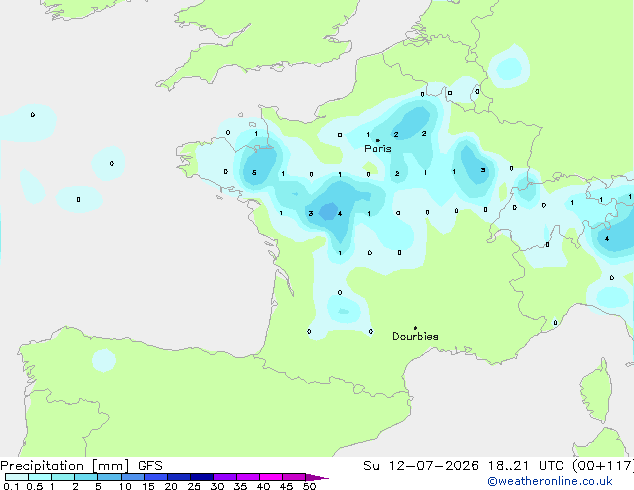Click the GFS model label

pos(150,466)
